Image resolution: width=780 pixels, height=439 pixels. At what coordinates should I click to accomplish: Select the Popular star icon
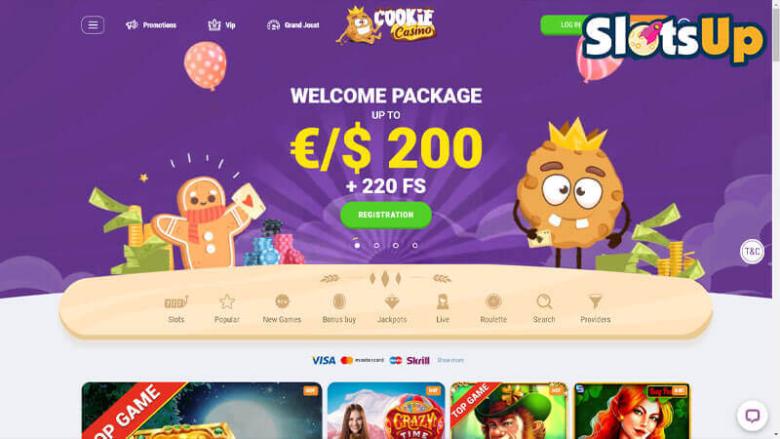227,302
